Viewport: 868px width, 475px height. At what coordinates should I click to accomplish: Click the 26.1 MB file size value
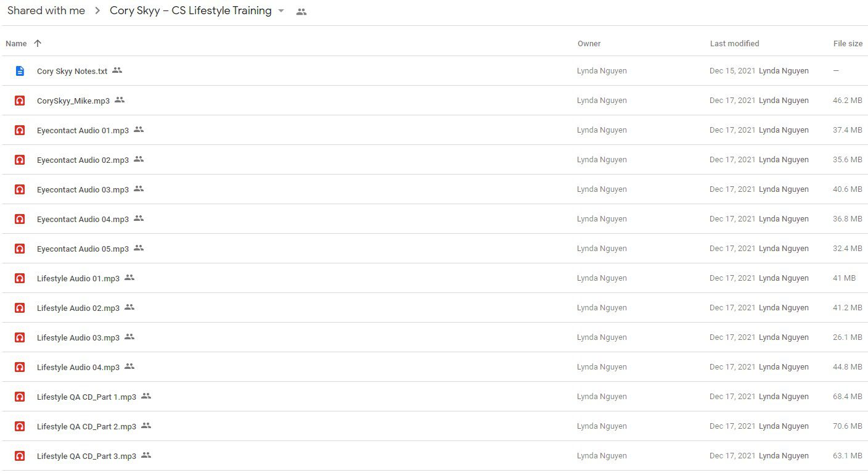tap(847, 337)
